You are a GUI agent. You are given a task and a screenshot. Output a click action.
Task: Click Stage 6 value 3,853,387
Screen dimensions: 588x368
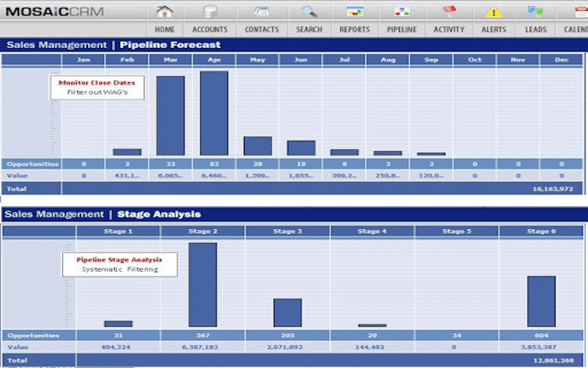538,347
